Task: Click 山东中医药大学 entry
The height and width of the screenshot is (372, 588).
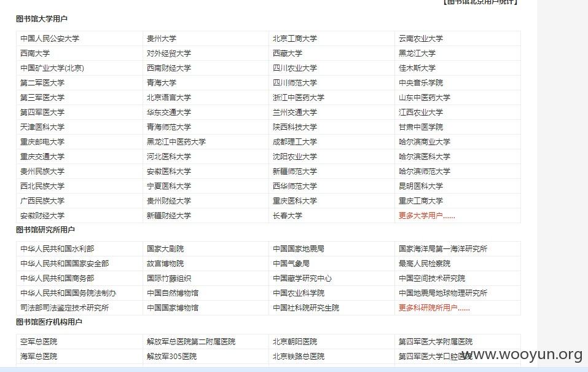Action: [x=425, y=98]
